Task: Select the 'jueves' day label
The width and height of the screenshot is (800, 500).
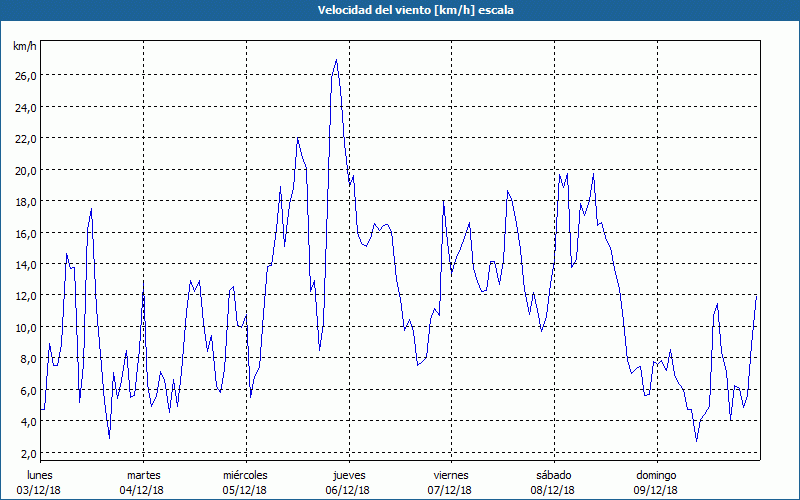Action: click(349, 476)
